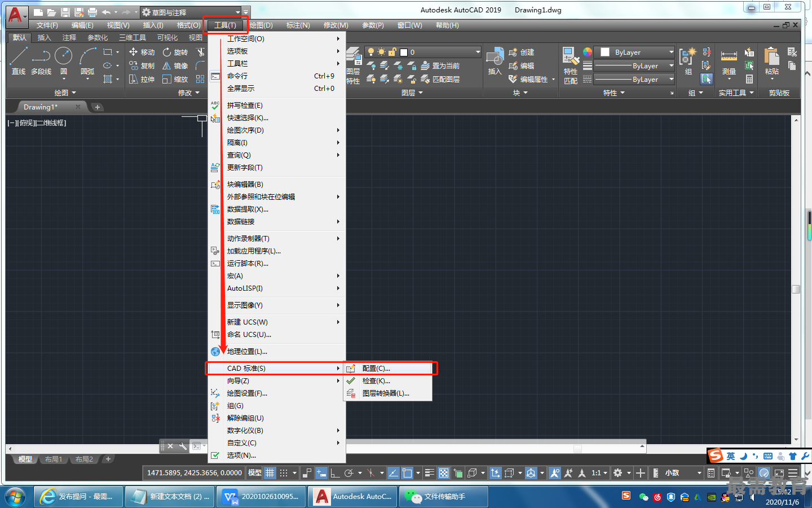Image resolution: width=812 pixels, height=508 pixels.
Task: Click the white ByLayer object color swatch
Action: [605, 52]
